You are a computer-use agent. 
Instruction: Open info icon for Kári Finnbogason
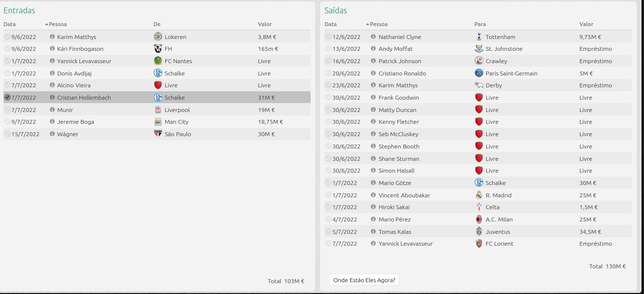[52, 49]
